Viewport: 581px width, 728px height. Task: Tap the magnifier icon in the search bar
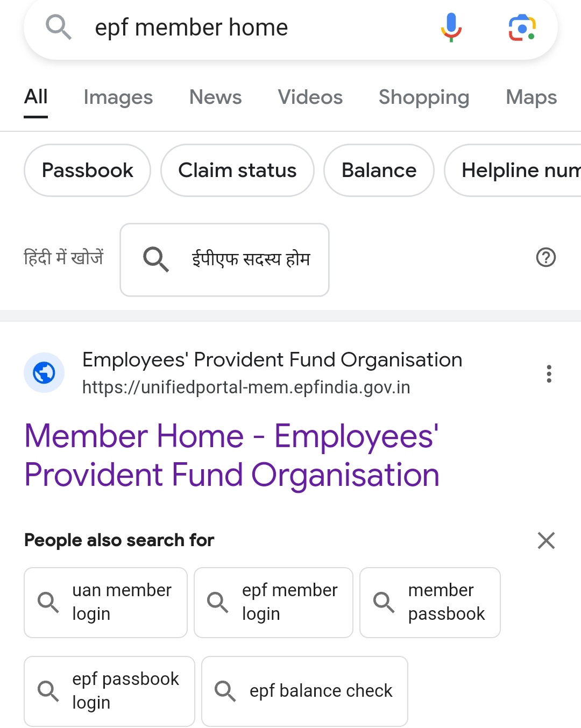pyautogui.click(x=58, y=27)
